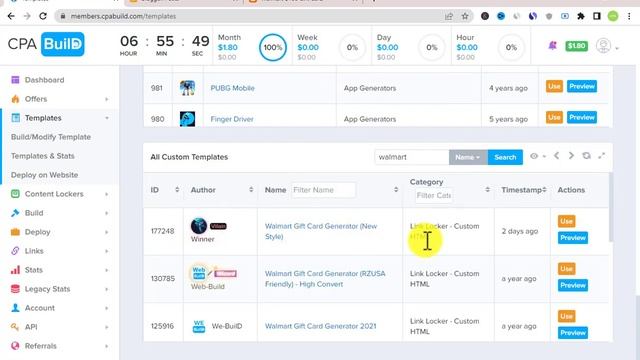Open the Name search-type dropdown
This screenshot has width=640, height=360.
point(468,157)
